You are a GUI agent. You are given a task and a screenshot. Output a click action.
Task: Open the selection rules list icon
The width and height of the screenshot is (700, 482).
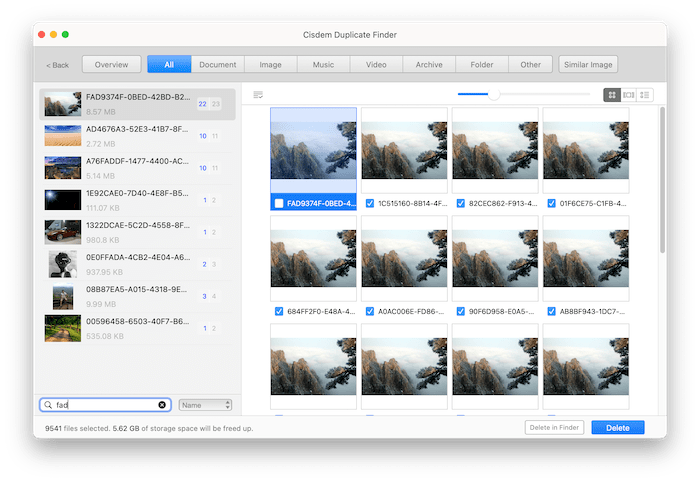tap(258, 95)
